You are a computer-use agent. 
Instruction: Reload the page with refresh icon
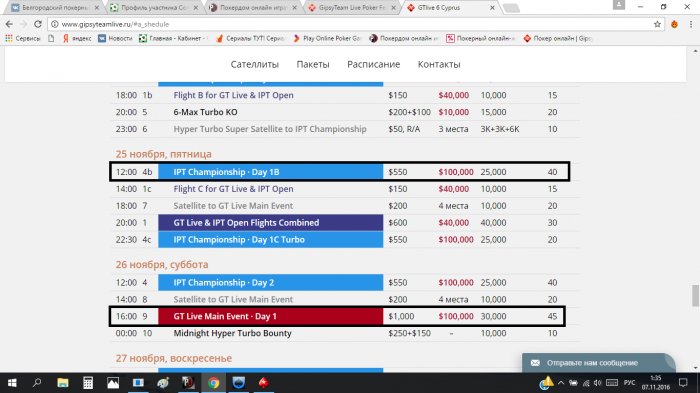tap(38, 24)
